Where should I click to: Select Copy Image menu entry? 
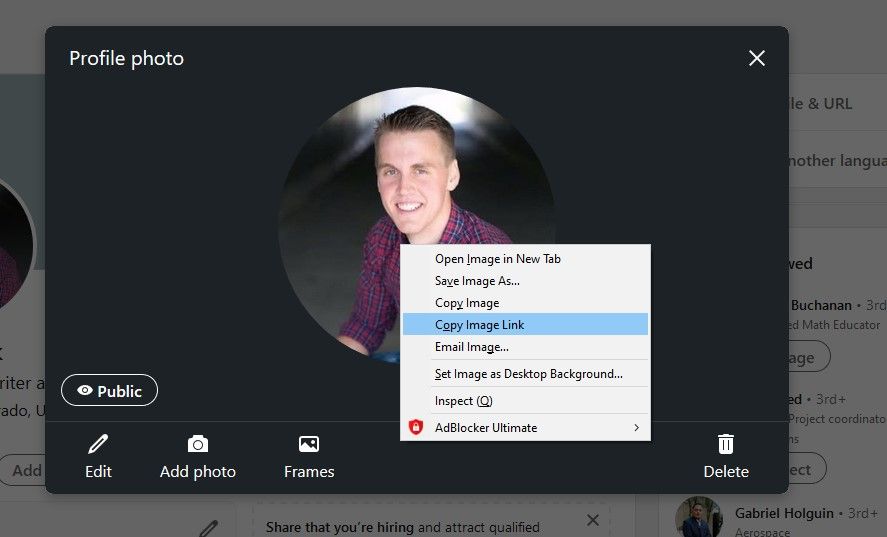tap(467, 303)
